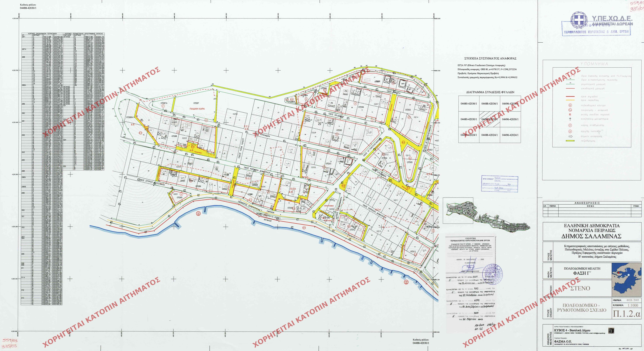Click the ΣΤΕΝΟ area title
The width and height of the screenshot is (644, 351).
(580, 288)
